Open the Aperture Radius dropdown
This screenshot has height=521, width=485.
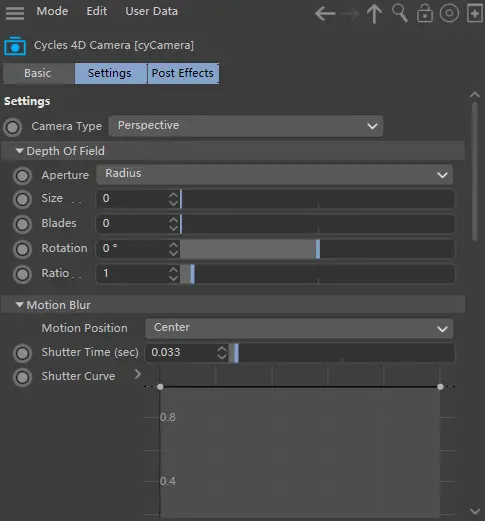click(275, 174)
